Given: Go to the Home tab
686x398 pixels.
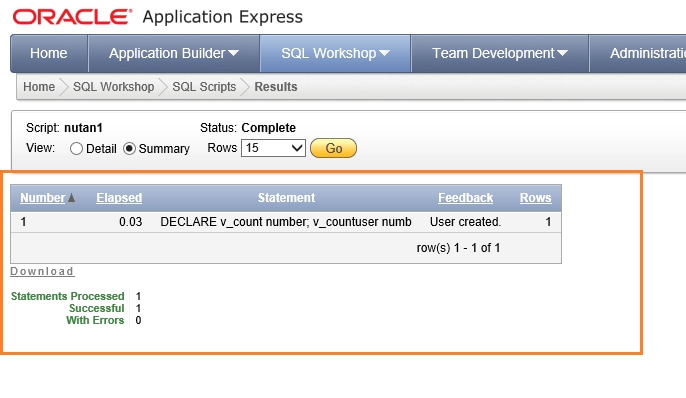Looking at the screenshot, I should click(49, 53).
